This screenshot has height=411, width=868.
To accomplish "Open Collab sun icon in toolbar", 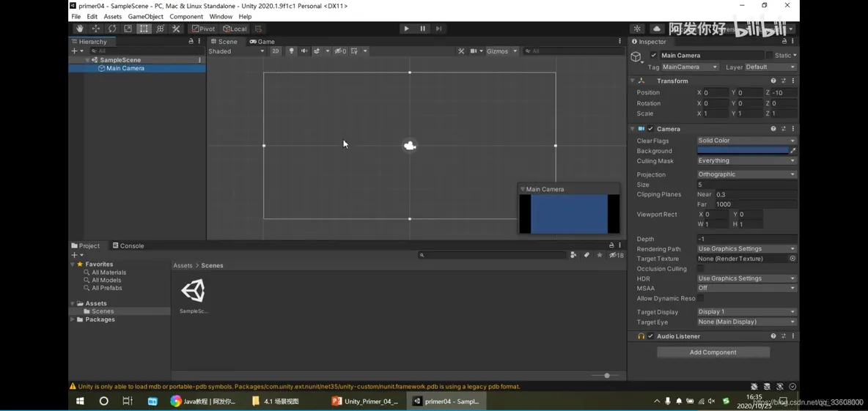I will [637, 29].
